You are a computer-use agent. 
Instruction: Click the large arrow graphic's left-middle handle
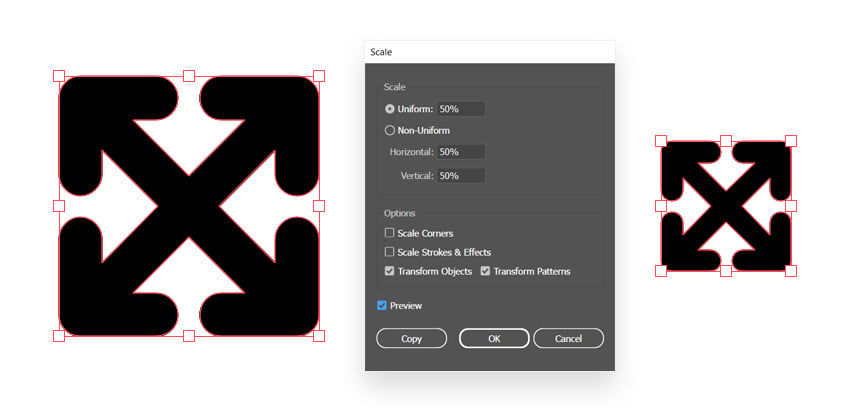tap(59, 206)
